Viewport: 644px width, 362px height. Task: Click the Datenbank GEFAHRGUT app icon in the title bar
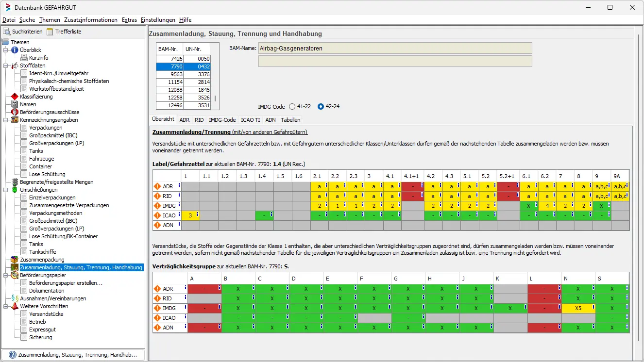point(7,8)
